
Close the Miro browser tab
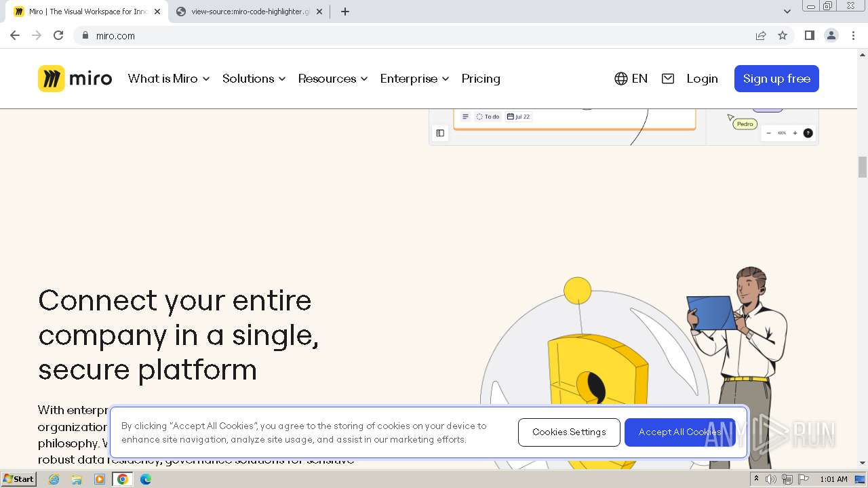pos(157,12)
